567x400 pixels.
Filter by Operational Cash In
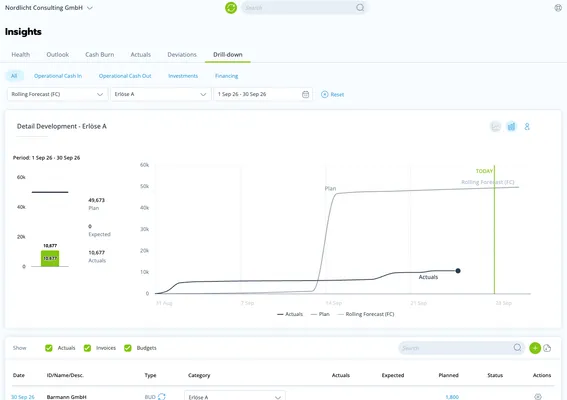click(x=58, y=76)
